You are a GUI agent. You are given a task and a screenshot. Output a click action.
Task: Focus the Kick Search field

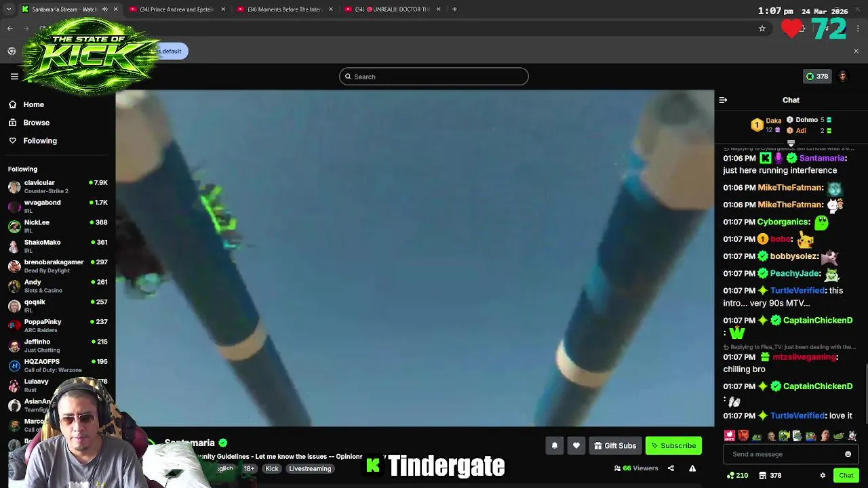(x=434, y=77)
